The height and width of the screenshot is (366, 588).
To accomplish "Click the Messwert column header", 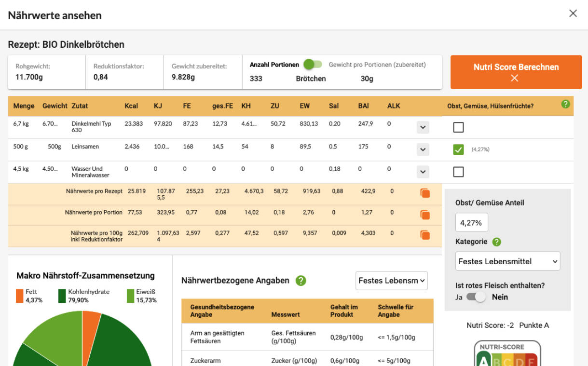I will click(x=286, y=314).
